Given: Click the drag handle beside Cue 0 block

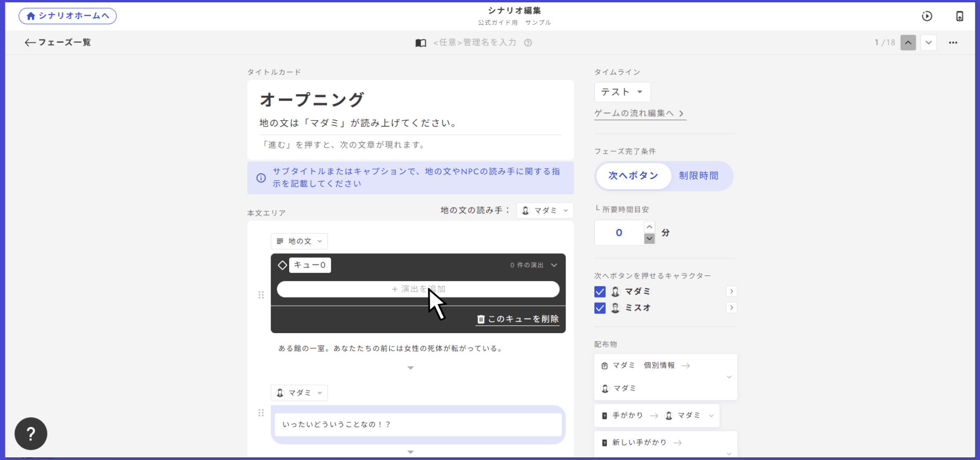Looking at the screenshot, I should click(x=261, y=295).
